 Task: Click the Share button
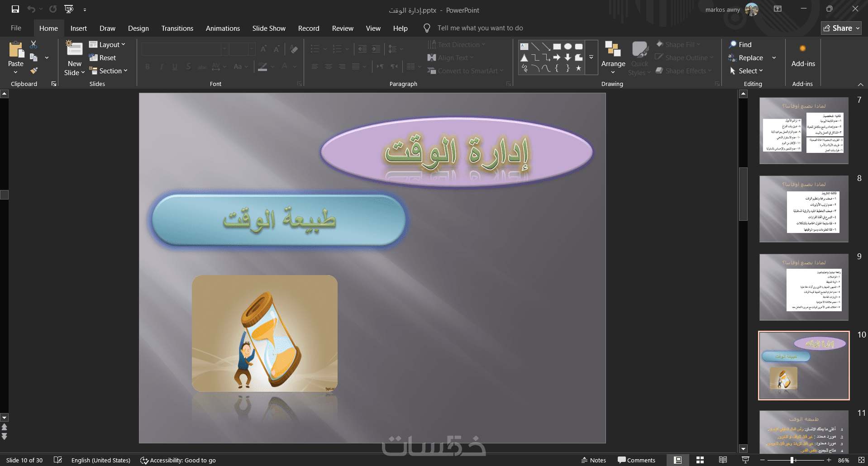(841, 28)
